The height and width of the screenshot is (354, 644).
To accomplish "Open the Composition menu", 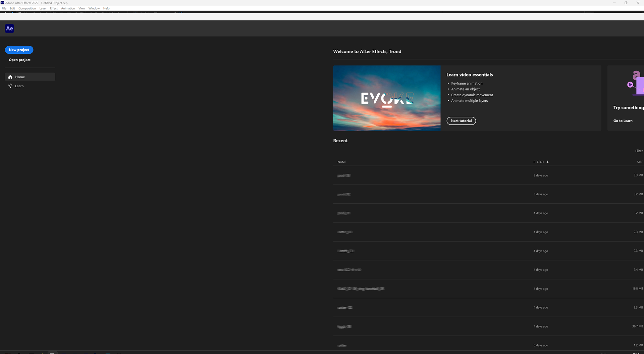I will [27, 8].
